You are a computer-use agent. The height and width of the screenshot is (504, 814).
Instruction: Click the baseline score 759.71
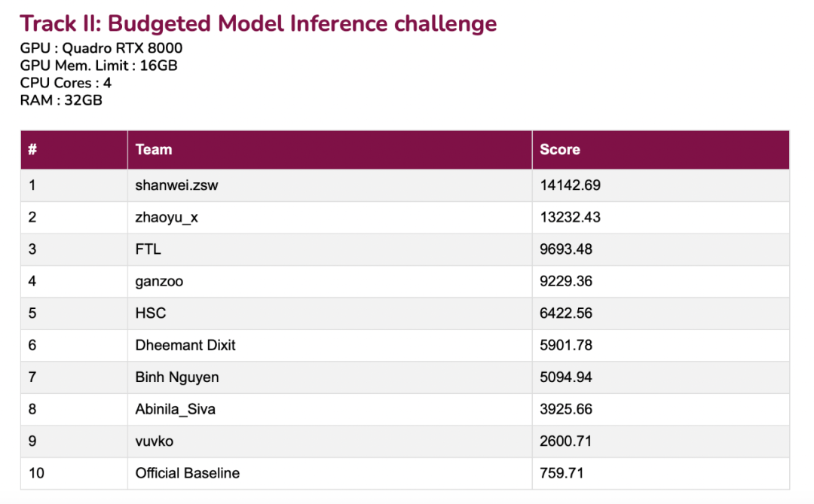(562, 473)
